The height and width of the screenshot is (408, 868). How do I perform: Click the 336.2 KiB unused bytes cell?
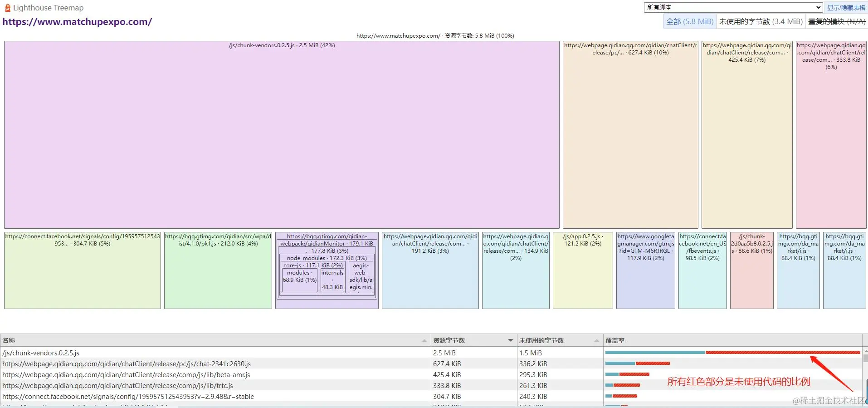[x=560, y=364]
